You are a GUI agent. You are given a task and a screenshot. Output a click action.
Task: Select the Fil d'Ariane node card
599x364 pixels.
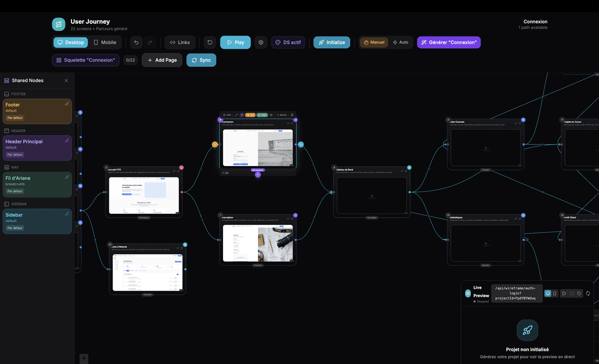37,184
